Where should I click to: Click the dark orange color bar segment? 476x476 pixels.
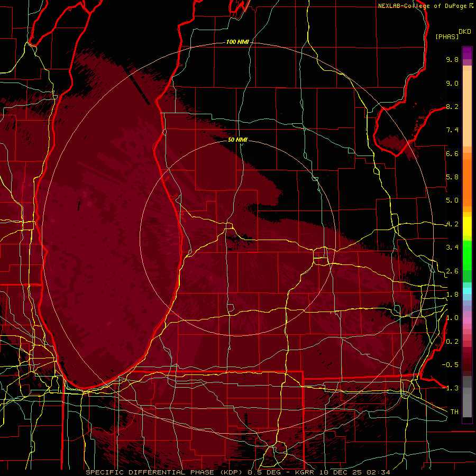click(x=467, y=182)
